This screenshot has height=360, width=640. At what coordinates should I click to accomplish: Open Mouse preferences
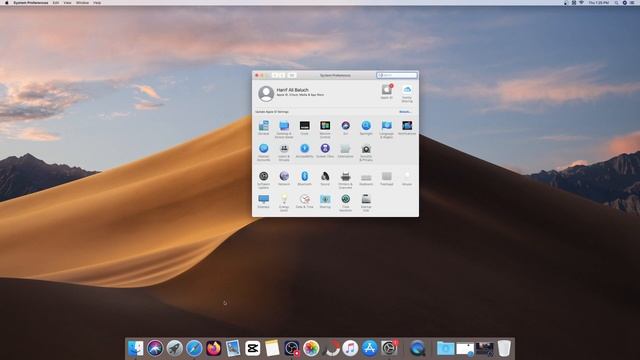[407, 178]
